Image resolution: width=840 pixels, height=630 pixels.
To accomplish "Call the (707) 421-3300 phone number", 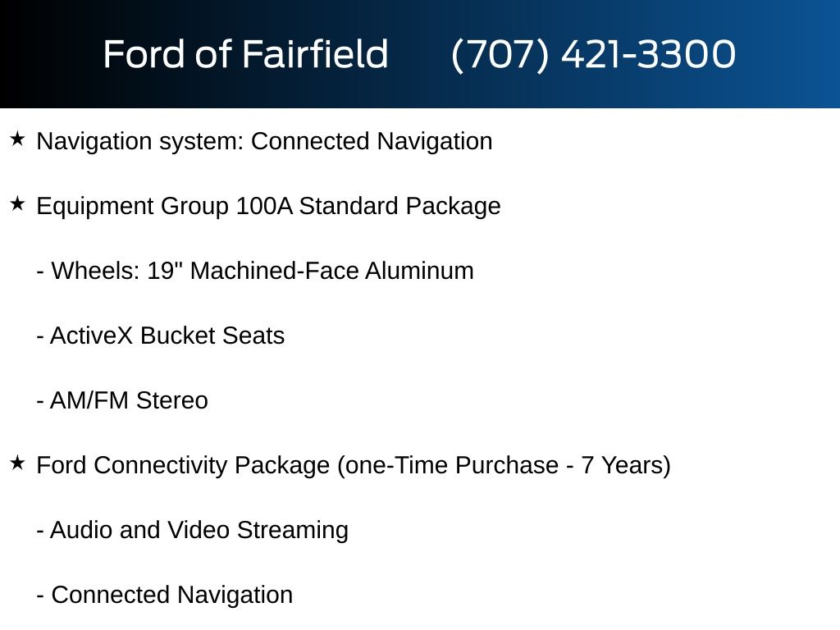I will click(x=593, y=55).
